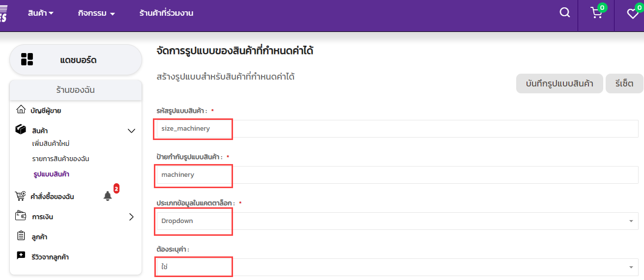Click the dashboard grid icon

[x=27, y=60]
